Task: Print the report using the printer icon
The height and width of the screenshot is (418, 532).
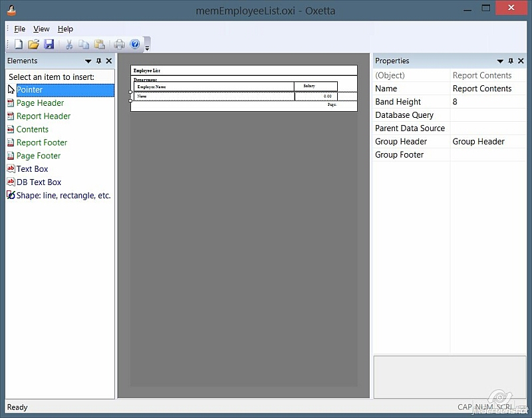Action: point(119,45)
